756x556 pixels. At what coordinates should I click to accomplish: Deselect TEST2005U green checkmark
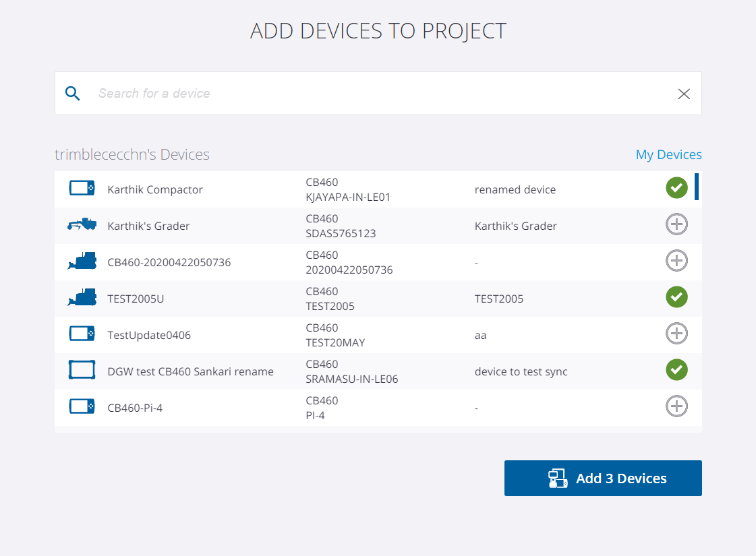(x=676, y=297)
